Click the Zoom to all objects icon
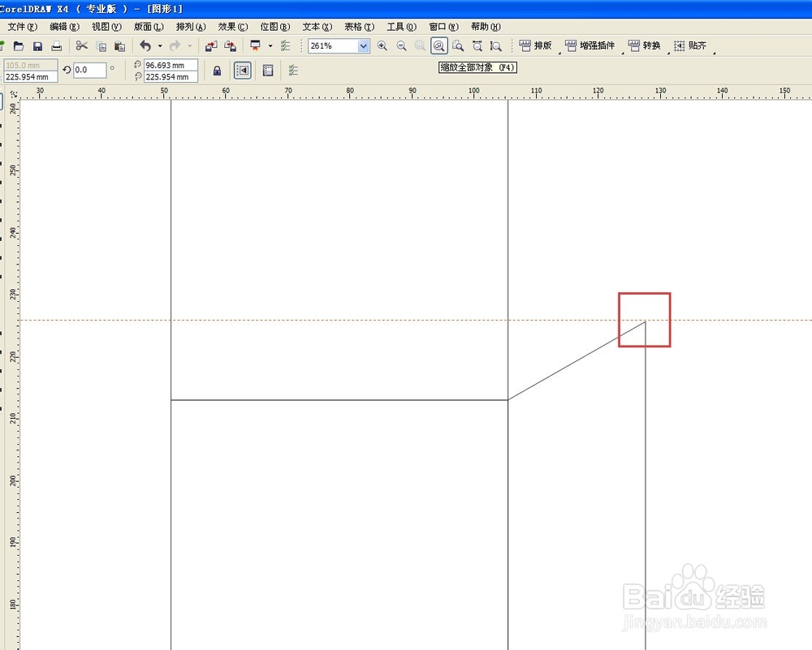This screenshot has width=812, height=650. pyautogui.click(x=439, y=46)
